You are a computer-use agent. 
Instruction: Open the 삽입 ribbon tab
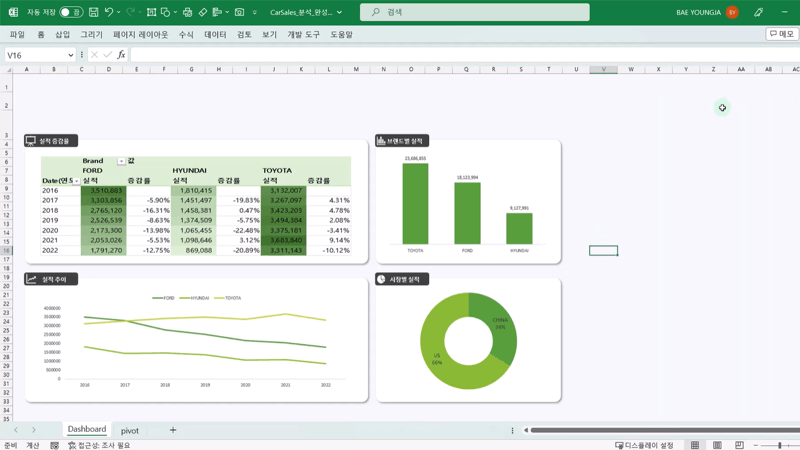point(62,34)
